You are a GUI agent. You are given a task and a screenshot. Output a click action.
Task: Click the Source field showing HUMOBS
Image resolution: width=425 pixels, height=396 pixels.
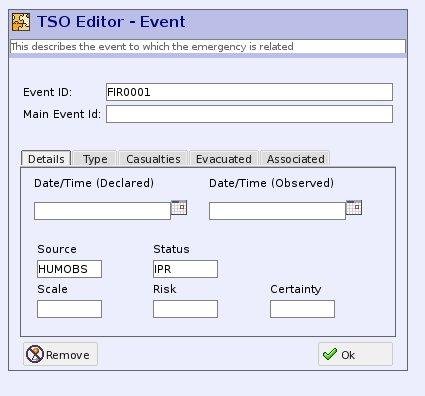click(x=69, y=269)
